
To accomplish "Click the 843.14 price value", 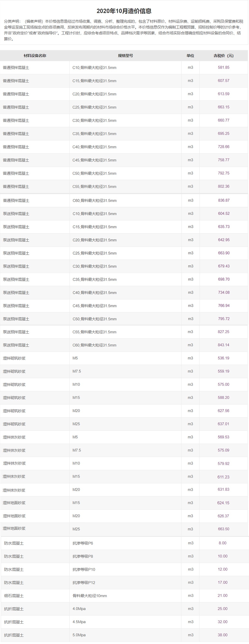I will pos(223,345).
